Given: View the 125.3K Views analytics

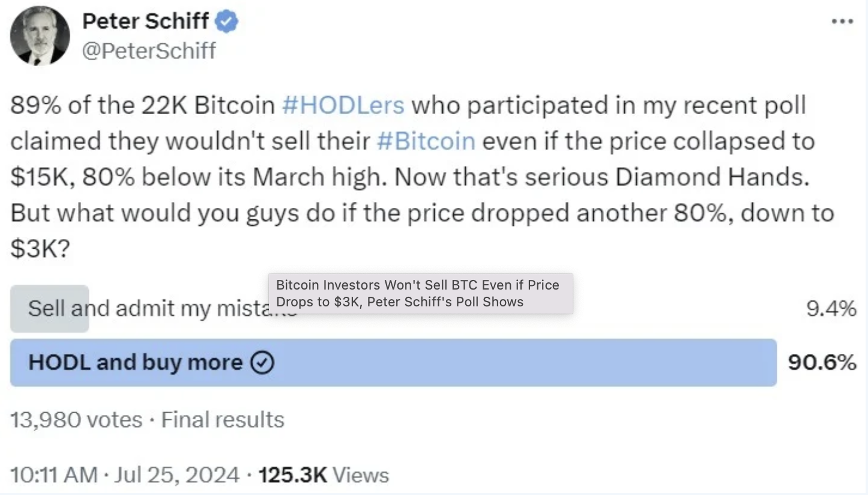Looking at the screenshot, I should [x=324, y=475].
